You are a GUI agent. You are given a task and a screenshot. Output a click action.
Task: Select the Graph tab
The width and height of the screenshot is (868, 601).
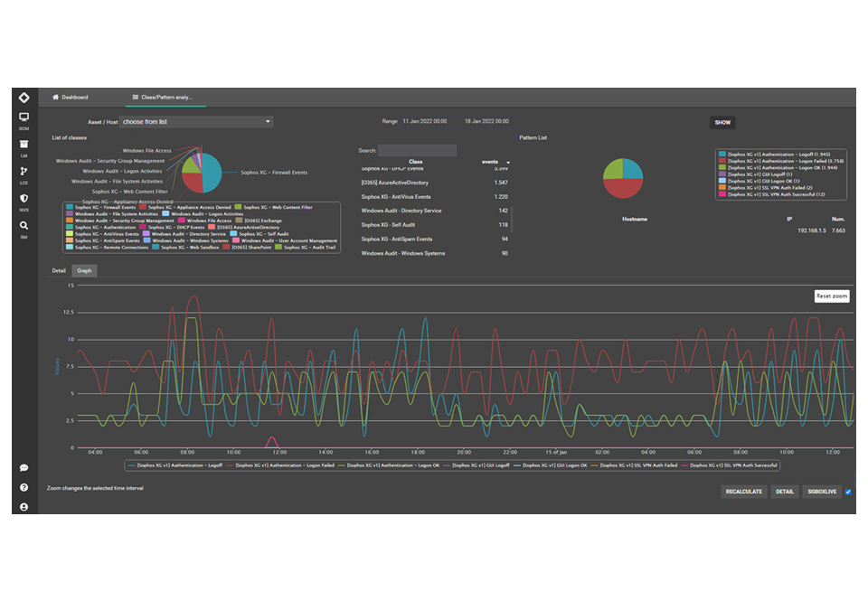pyautogui.click(x=84, y=270)
